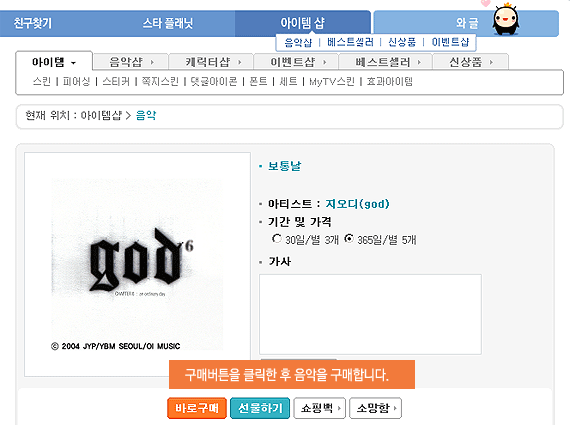The image size is (570, 425).
Task: Select the 365일/별 5개 radio option
Action: [349, 239]
